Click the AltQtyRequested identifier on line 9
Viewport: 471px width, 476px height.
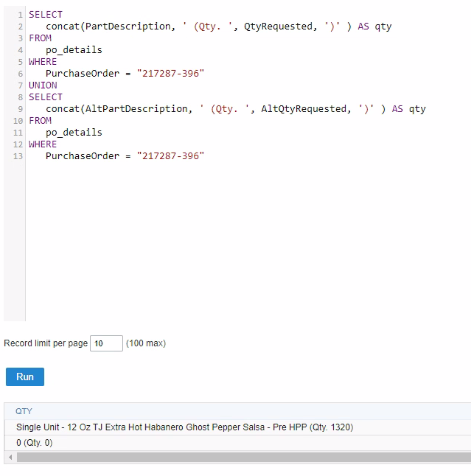pyautogui.click(x=304, y=109)
